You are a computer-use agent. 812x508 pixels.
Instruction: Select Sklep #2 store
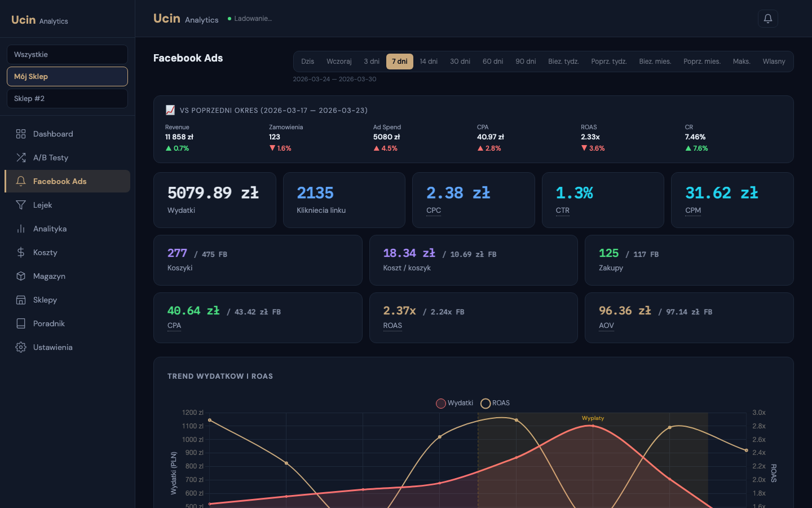67,98
